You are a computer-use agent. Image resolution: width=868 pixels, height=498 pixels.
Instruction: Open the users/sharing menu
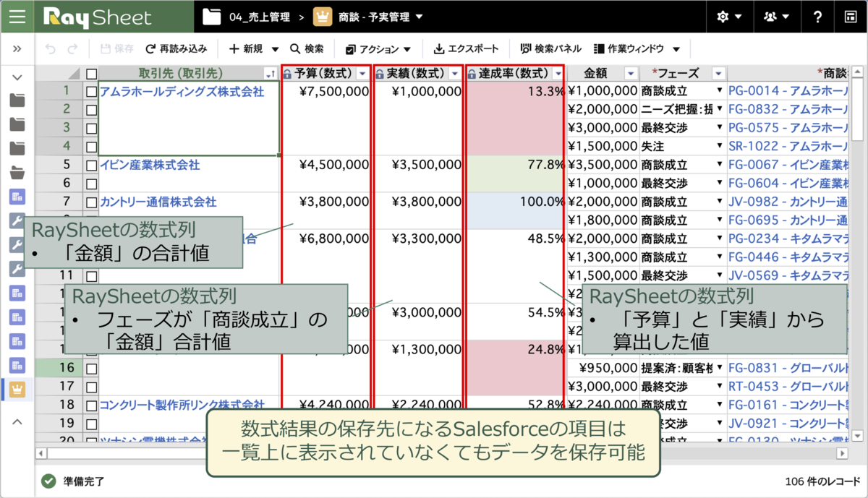coord(776,17)
